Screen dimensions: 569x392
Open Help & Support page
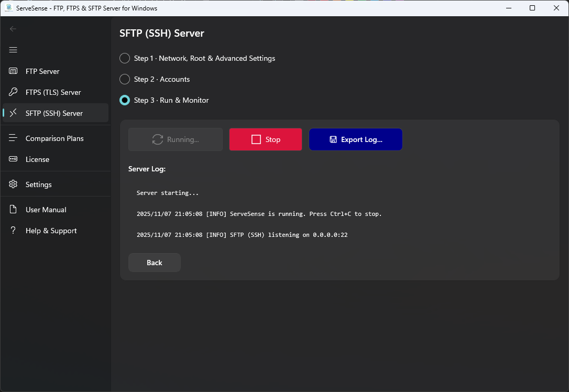pyautogui.click(x=56, y=231)
